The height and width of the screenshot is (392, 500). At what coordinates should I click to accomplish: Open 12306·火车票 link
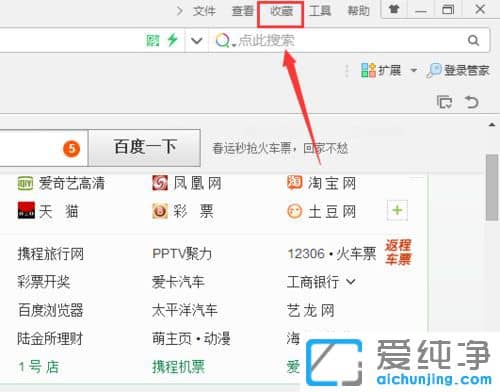point(332,254)
